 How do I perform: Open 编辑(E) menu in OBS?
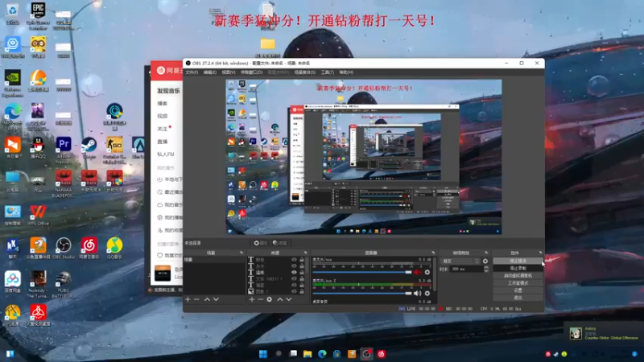point(210,72)
